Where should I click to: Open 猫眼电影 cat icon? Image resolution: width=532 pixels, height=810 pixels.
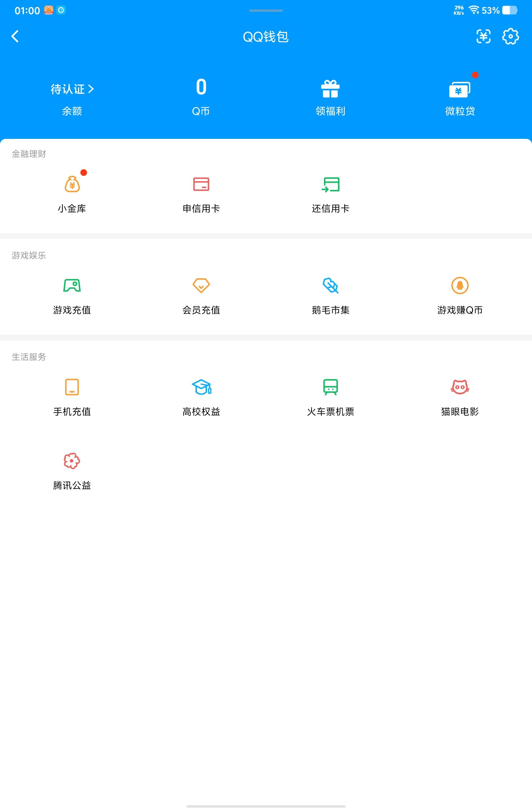tap(460, 387)
